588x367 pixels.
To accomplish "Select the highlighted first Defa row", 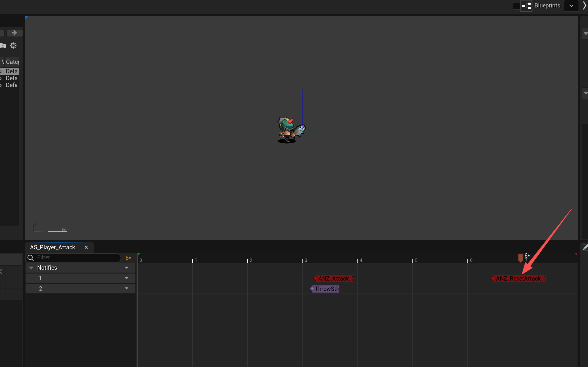I will click(10, 71).
